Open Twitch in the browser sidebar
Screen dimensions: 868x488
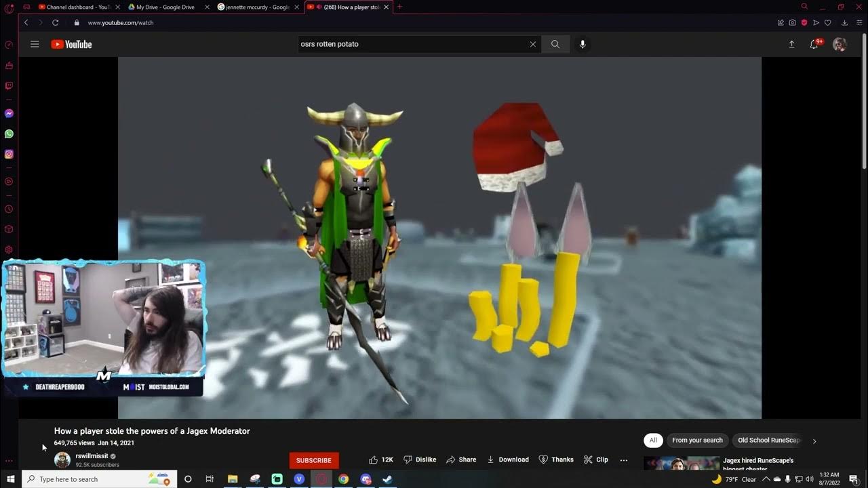click(9, 86)
